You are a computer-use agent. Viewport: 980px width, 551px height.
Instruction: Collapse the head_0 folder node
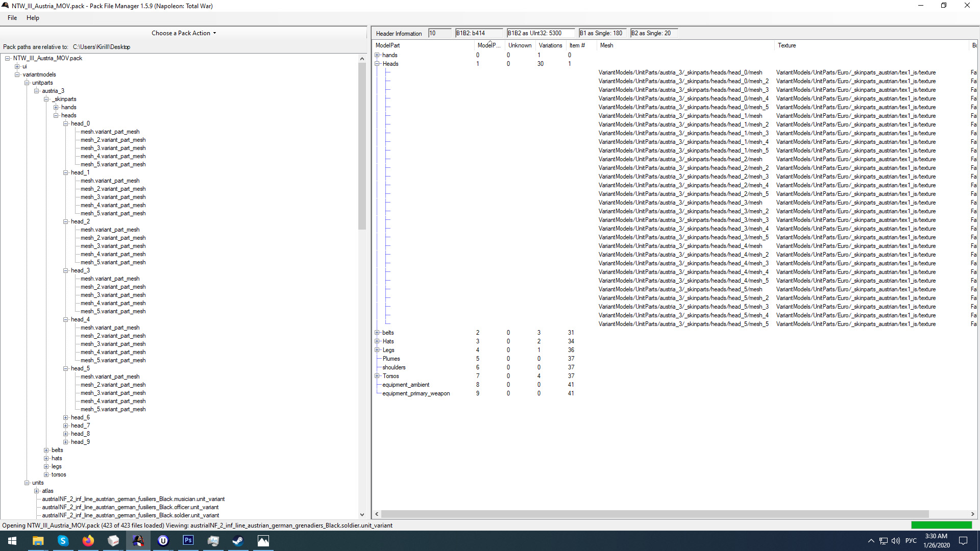[65, 124]
